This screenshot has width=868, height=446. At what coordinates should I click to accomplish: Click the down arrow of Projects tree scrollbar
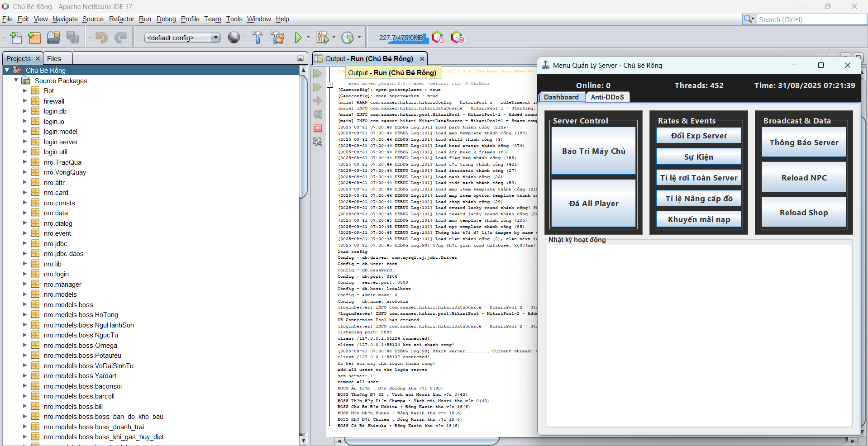[x=303, y=441]
